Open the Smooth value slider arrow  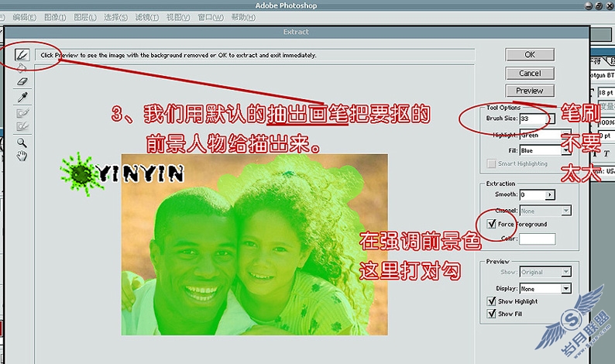coord(550,194)
